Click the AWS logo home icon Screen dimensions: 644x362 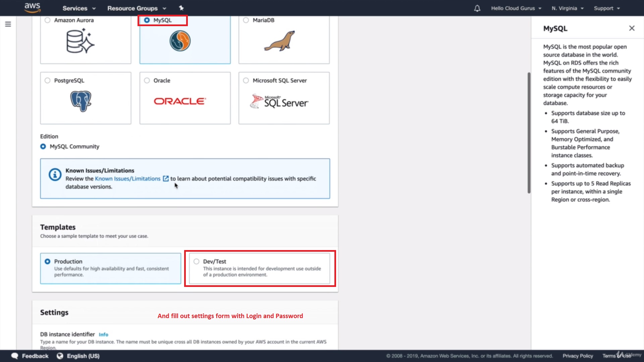pos(33,7)
